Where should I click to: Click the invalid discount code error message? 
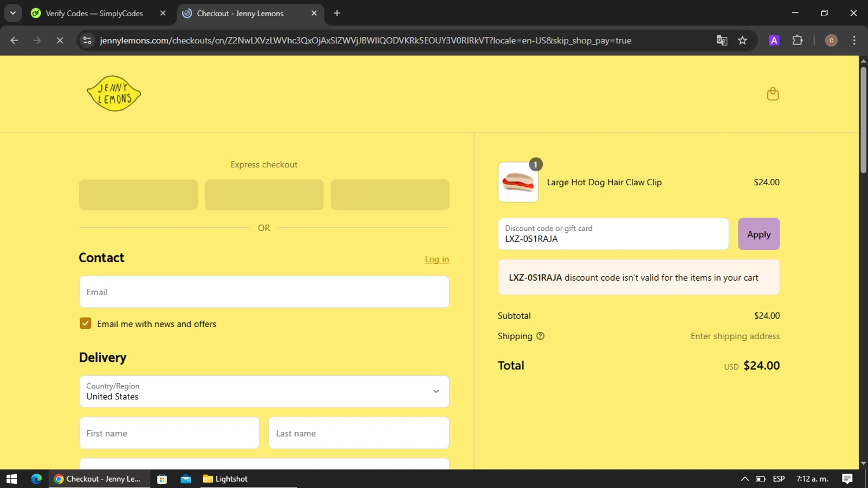639,277
